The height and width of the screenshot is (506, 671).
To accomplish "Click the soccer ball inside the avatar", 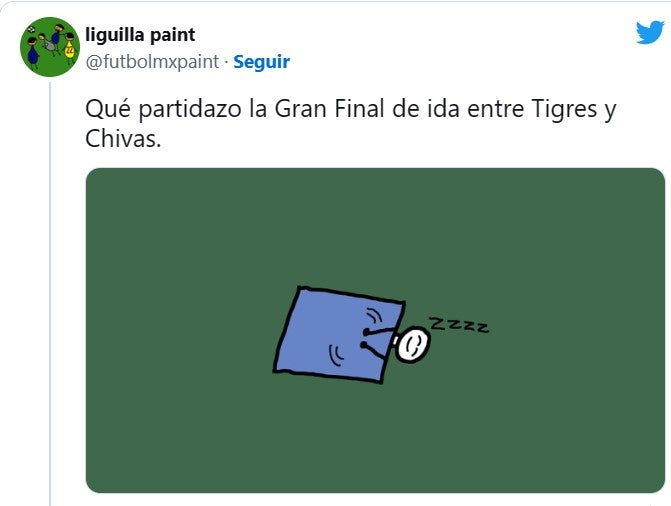I will pos(31,30).
